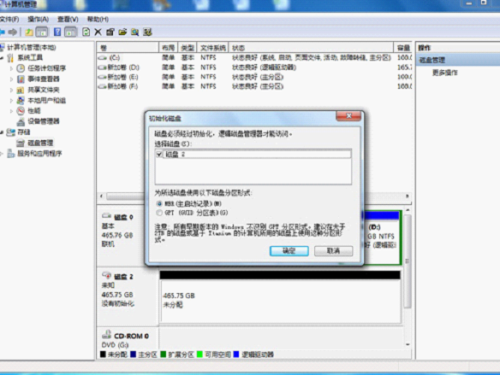Image resolution: width=500 pixels, height=375 pixels.
Task: Click the refresh icon in the toolbar
Action: [x=86, y=32]
